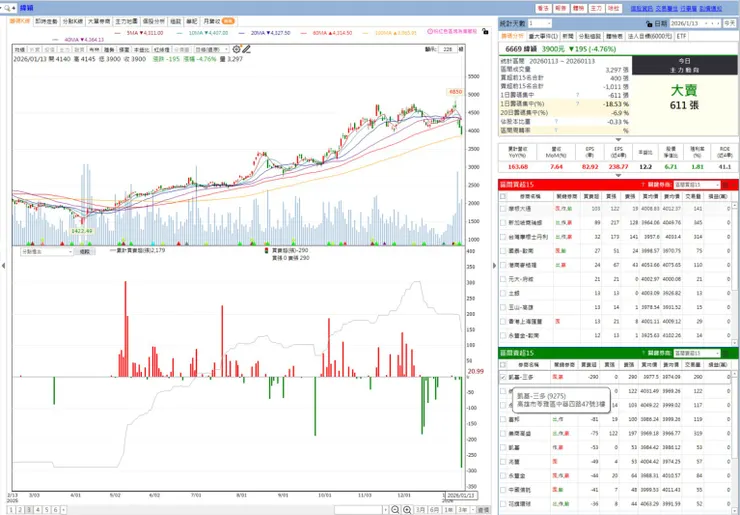Toggle the lock icon beside 日期
This screenshot has width=740, height=515.
pyautogui.click(x=649, y=24)
